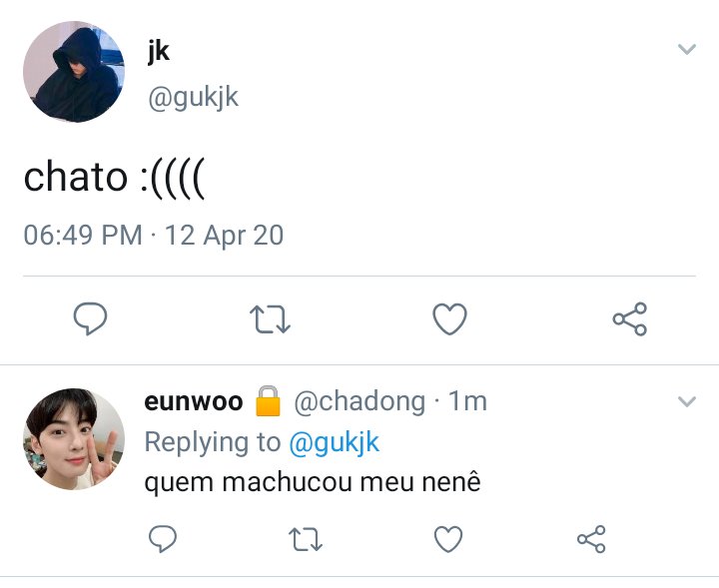Screen dimensions: 719x588
Task: Open the @chadong handle
Action: [x=359, y=402]
